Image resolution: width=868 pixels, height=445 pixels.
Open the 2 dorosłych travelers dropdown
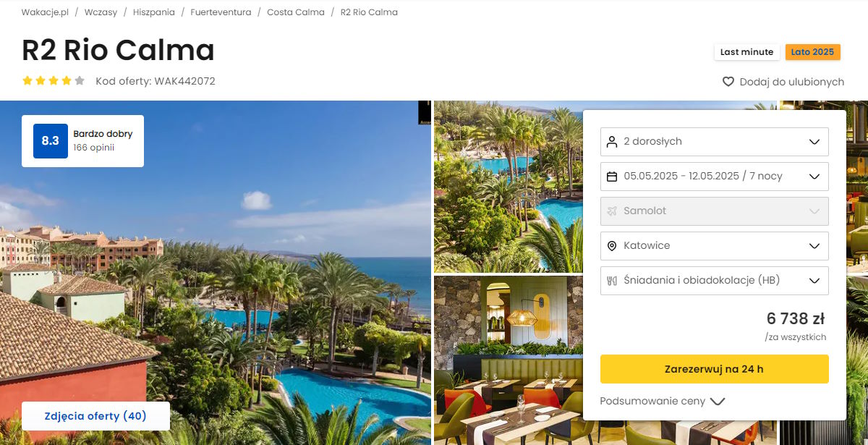(x=715, y=141)
